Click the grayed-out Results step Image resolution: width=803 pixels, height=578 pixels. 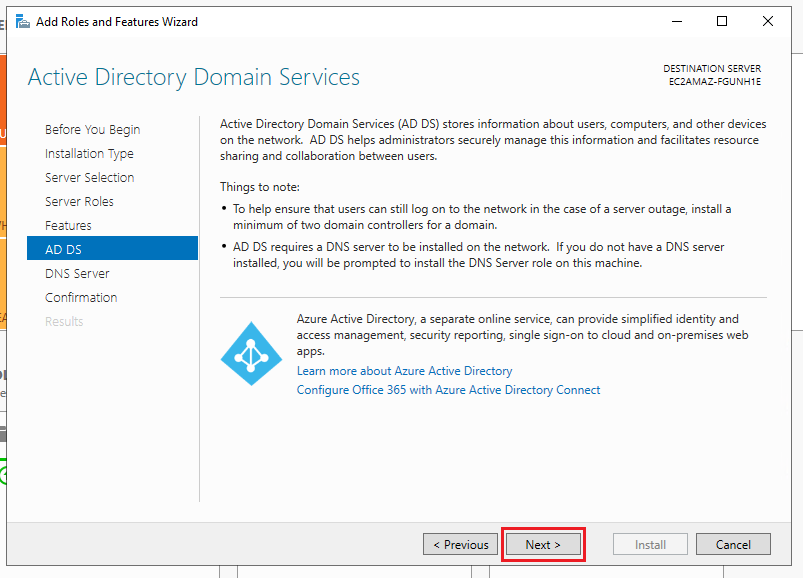[64, 322]
